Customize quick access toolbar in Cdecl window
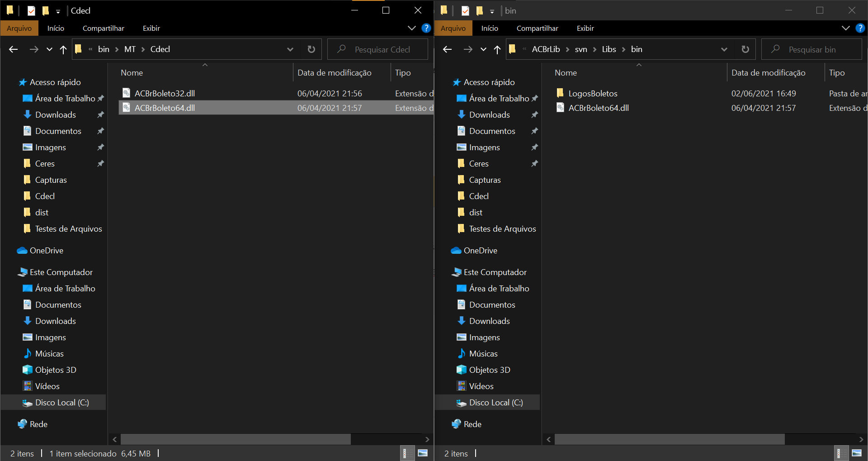Screen dimensions: 868x461 tap(58, 11)
